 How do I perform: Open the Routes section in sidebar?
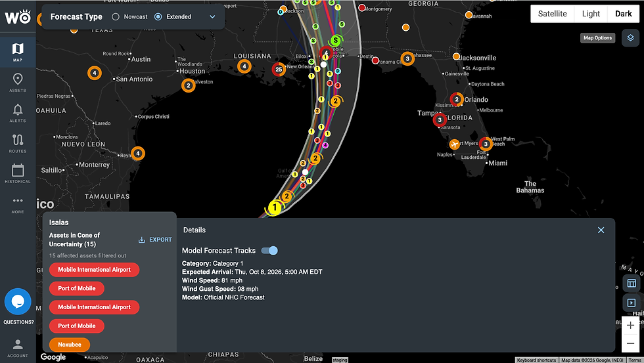pyautogui.click(x=18, y=142)
